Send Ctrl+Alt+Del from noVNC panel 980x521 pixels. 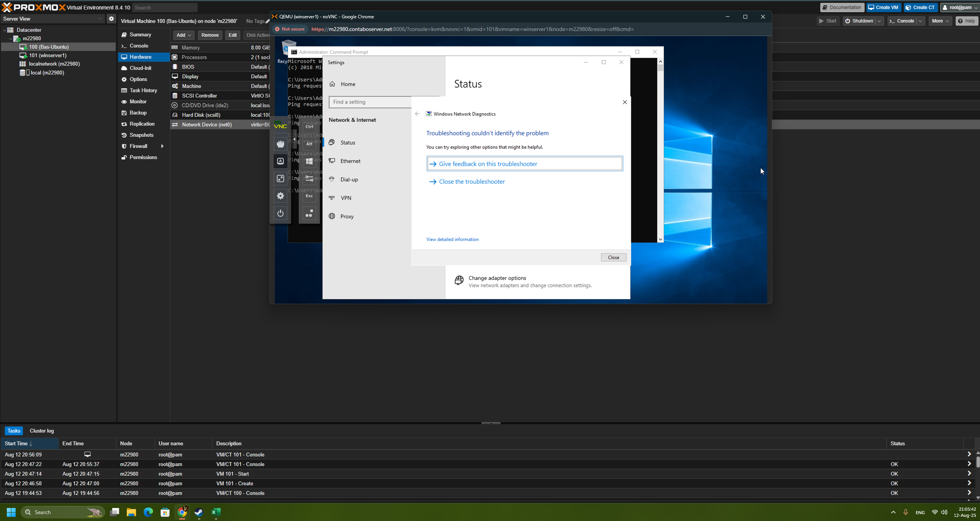click(x=309, y=213)
